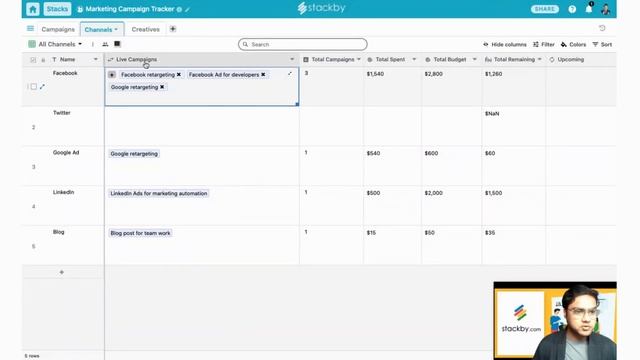Viewport: 640px width, 360px height.
Task: Open Total Campaigns column dropdown arrow
Action: pyautogui.click(x=359, y=60)
